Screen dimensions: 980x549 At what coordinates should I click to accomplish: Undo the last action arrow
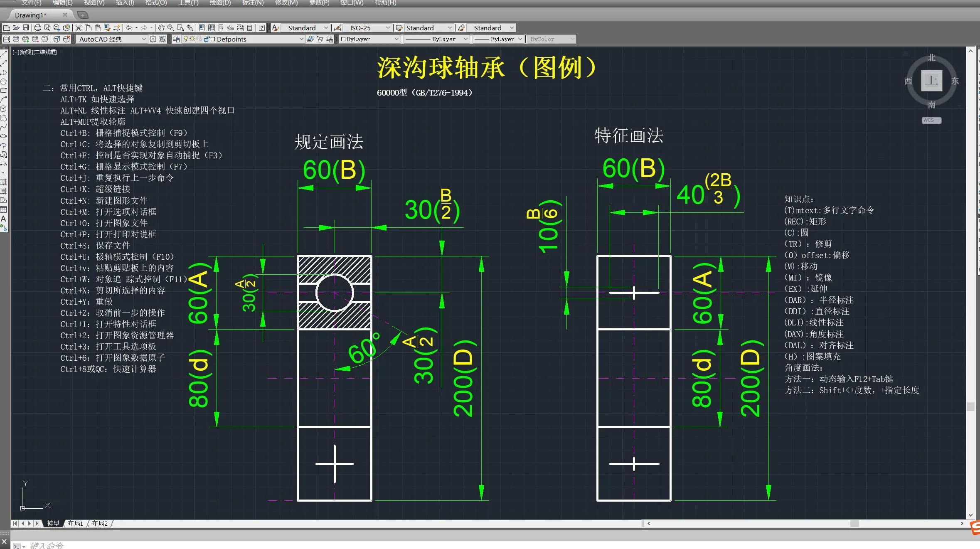coord(129,28)
